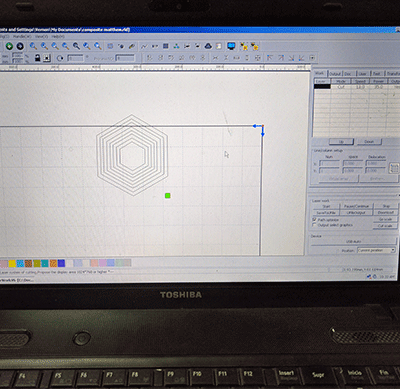This screenshot has width=400, height=389.
Task: Click the Download button
Action: pyautogui.click(x=386, y=213)
